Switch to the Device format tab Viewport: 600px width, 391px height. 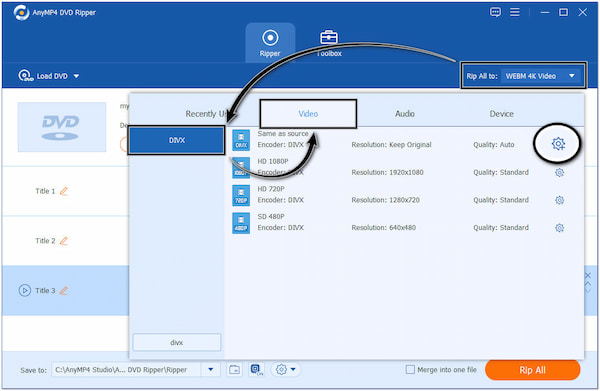pyautogui.click(x=501, y=114)
